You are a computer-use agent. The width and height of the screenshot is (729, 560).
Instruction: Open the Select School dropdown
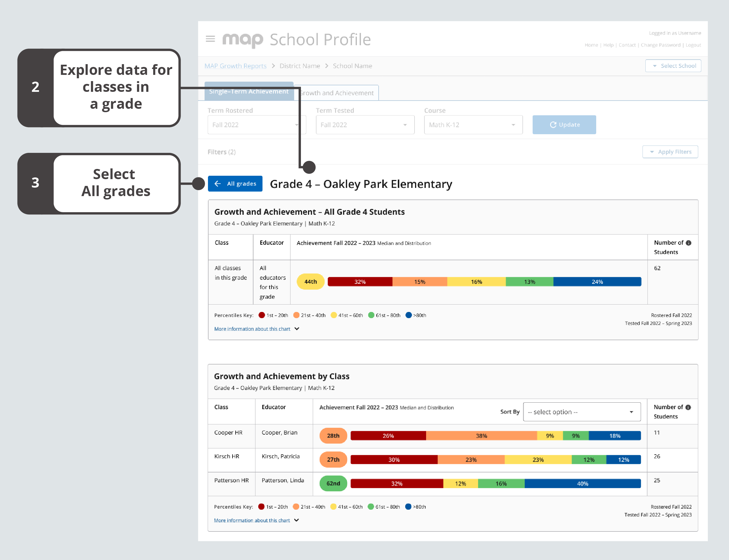[x=673, y=66]
